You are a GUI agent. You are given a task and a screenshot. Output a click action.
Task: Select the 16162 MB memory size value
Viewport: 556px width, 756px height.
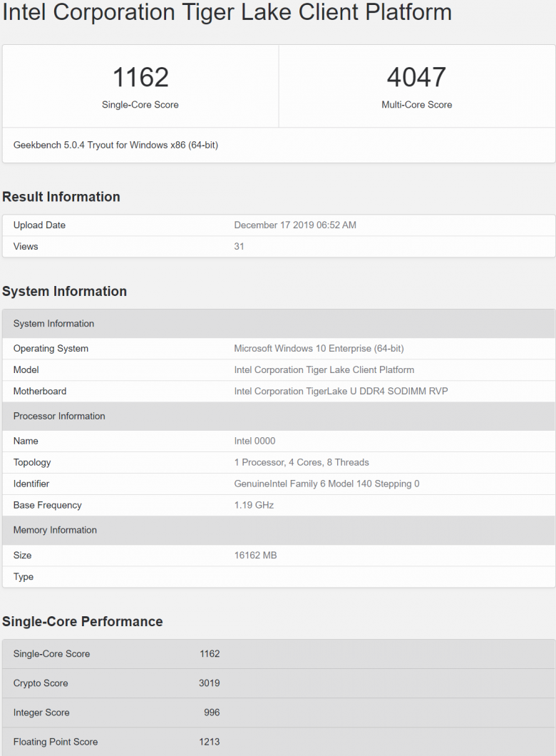point(255,556)
